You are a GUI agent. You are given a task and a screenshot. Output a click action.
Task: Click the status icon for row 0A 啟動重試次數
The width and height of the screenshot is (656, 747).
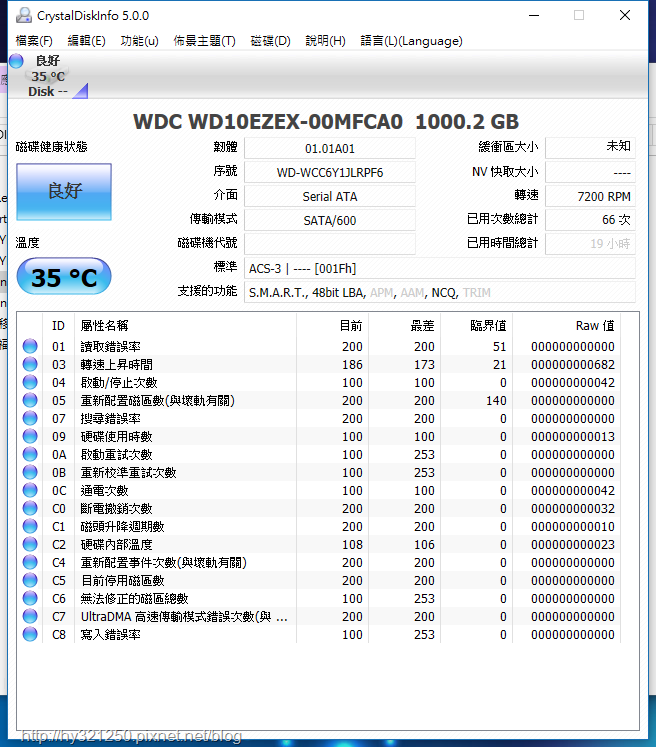point(30,454)
